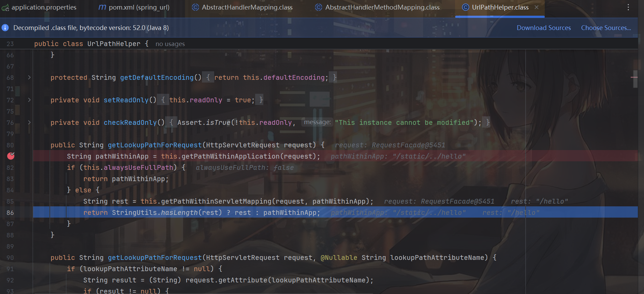
Task: Close the UrlPathHelper.class tab
Action: coord(537,7)
